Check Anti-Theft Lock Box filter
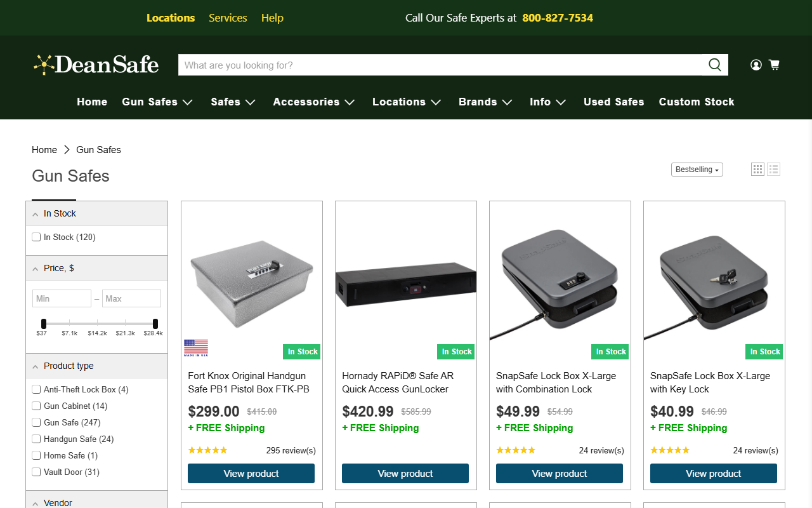 tap(36, 389)
